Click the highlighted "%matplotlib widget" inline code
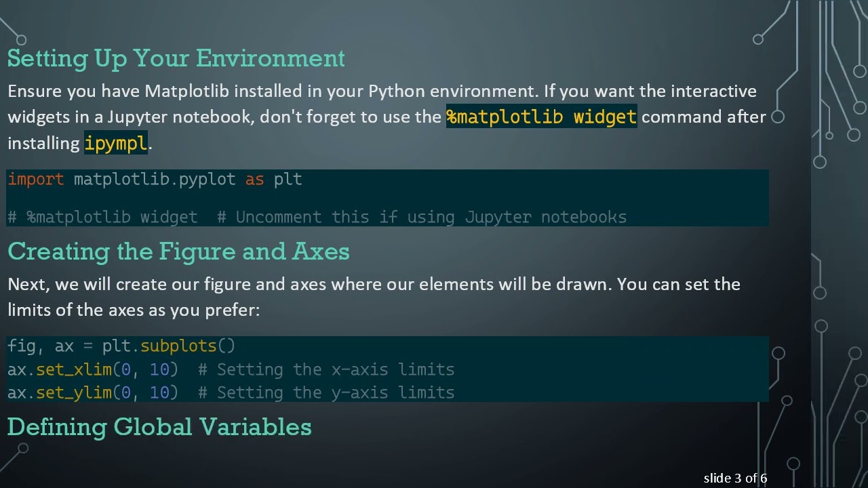The width and height of the screenshot is (868, 488). click(541, 117)
